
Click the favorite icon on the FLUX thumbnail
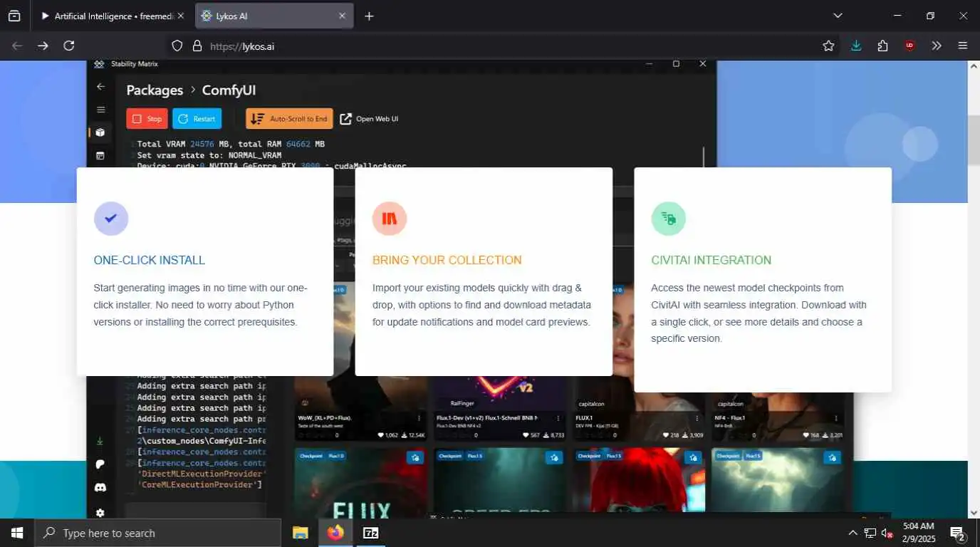[x=415, y=457]
